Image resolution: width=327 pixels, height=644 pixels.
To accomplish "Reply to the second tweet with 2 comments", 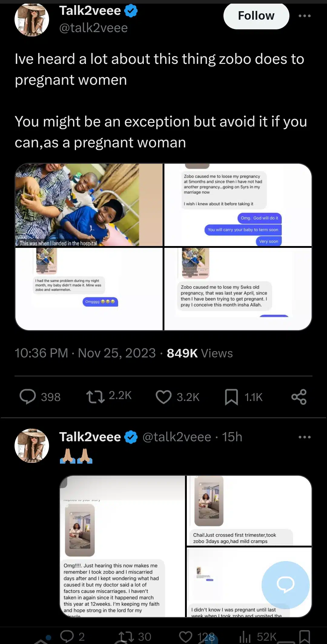I will pyautogui.click(x=67, y=636).
